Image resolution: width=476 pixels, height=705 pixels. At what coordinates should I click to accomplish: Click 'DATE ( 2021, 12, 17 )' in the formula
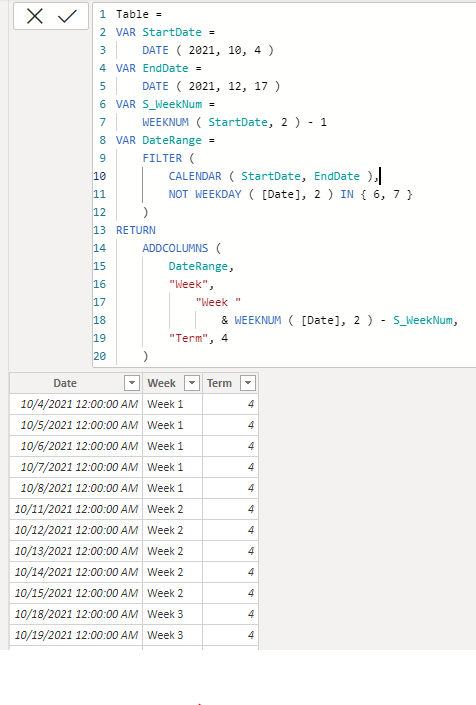pos(211,86)
